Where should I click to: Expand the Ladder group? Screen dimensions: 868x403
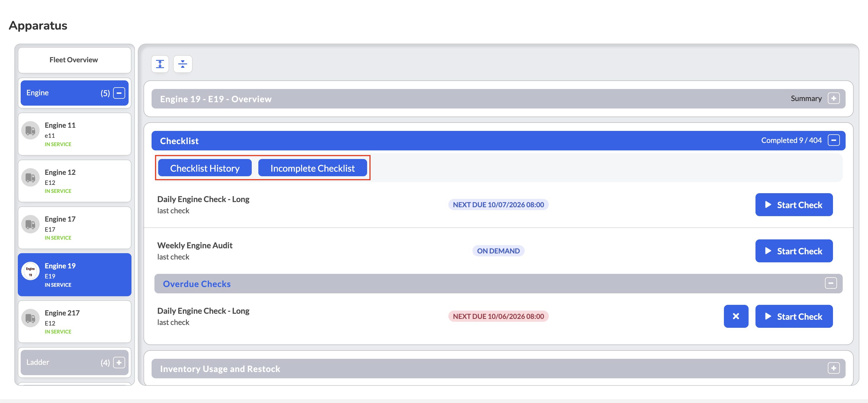(x=119, y=362)
